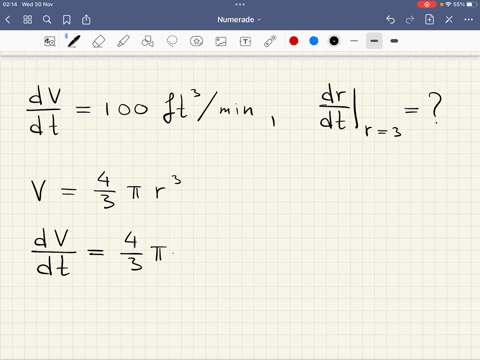The width and height of the screenshot is (480, 360).
Task: Select the thinnest stroke width
Action: 354,41
